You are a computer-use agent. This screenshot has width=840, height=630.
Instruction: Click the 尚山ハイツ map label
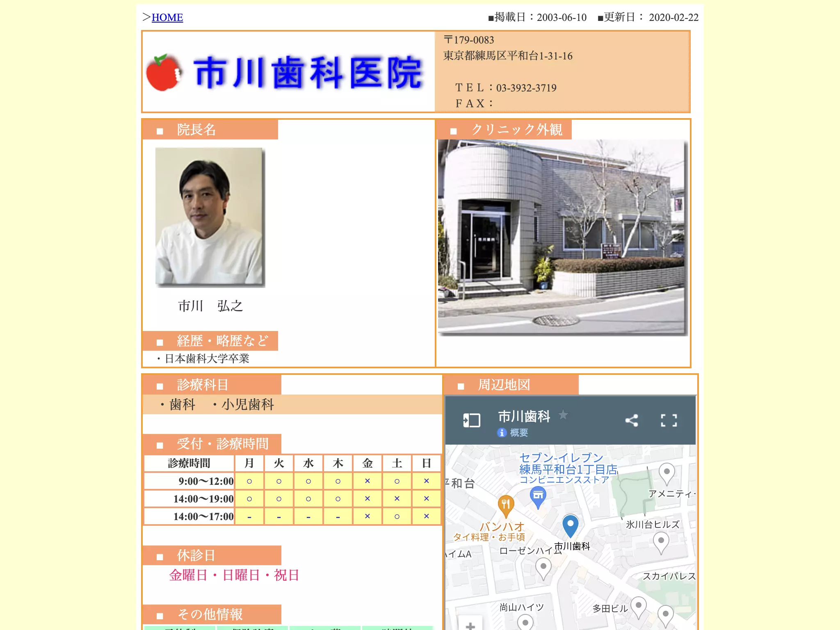tap(521, 607)
